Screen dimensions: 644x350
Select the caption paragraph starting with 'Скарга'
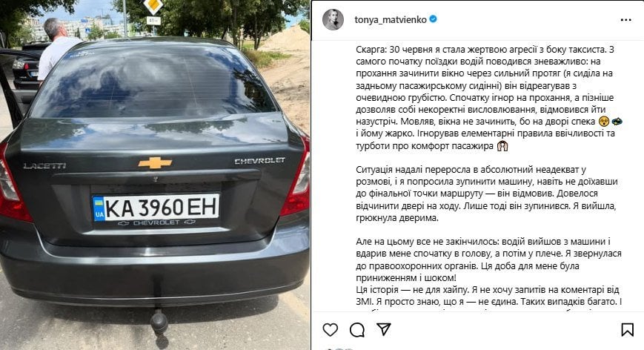pos(489,98)
